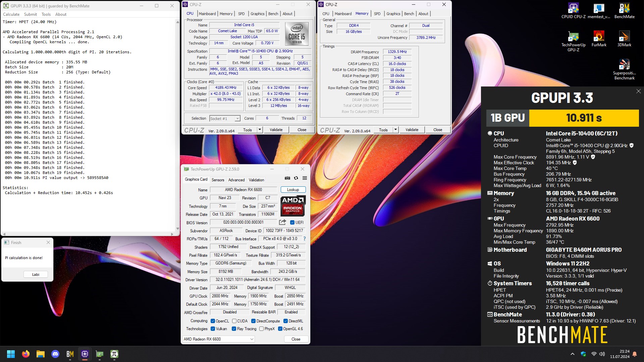Open Validation tab in GPU-Z
The width and height of the screenshot is (644, 362).
[256, 180]
